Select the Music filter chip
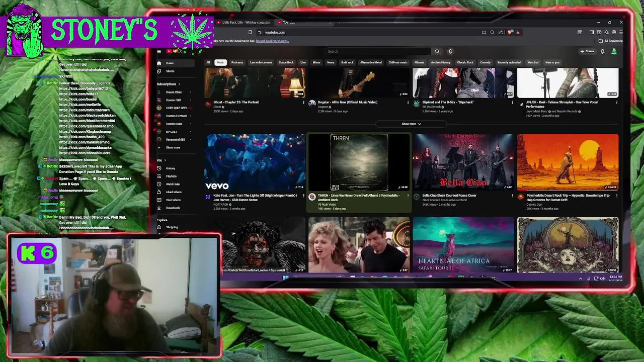The height and width of the screenshot is (362, 644). coord(220,62)
